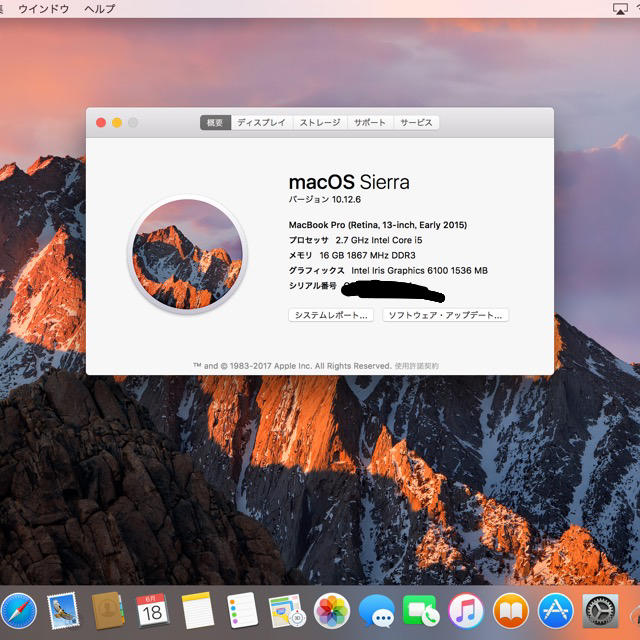Open the ヘルプ menu
Screen dimensions: 640x640
100,9
